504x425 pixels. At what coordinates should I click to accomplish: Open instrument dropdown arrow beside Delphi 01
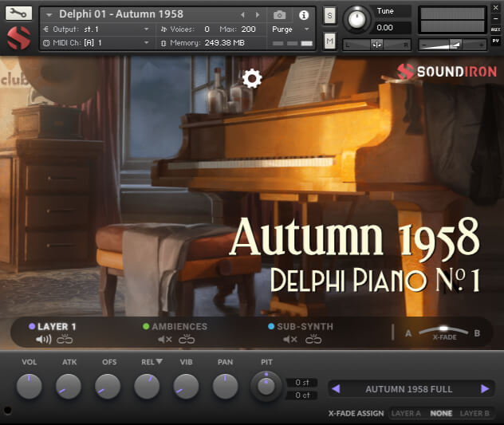(49, 15)
